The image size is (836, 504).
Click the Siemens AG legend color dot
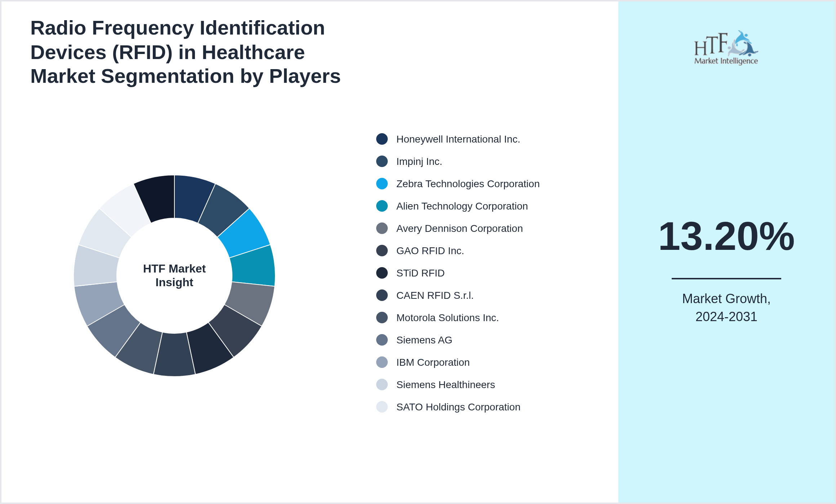[382, 340]
